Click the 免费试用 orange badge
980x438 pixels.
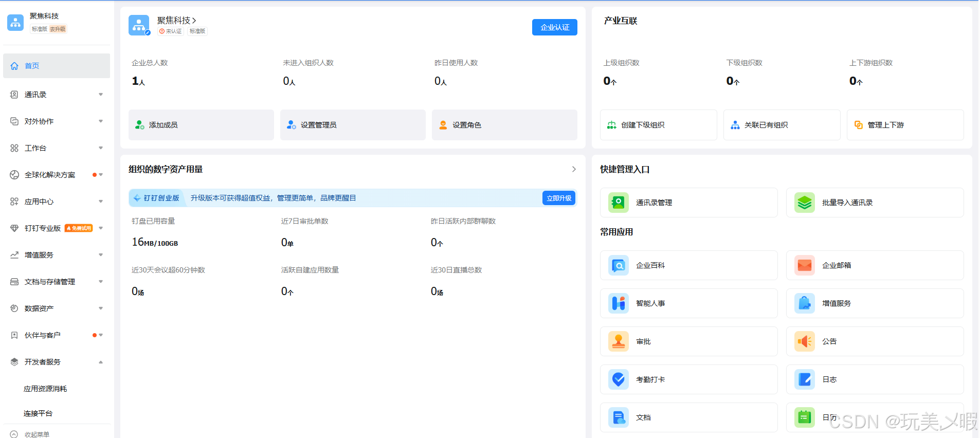coord(79,228)
